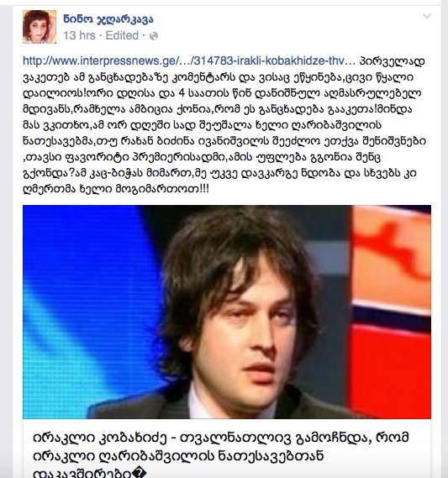The height and width of the screenshot is (478, 448).
Task: Click the white link preview card area
Action: tap(227, 449)
